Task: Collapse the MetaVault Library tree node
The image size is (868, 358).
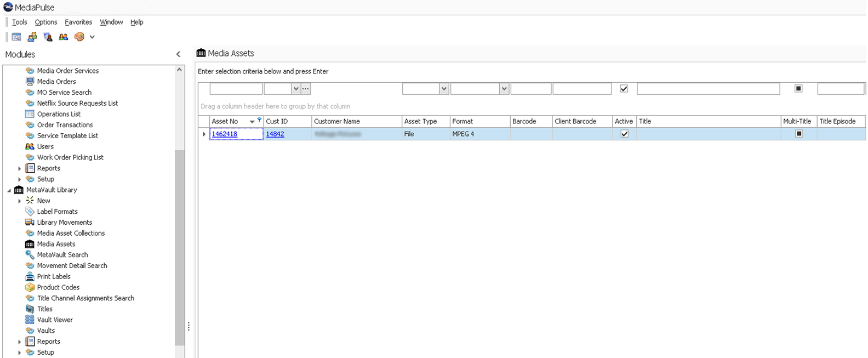Action: (x=9, y=190)
